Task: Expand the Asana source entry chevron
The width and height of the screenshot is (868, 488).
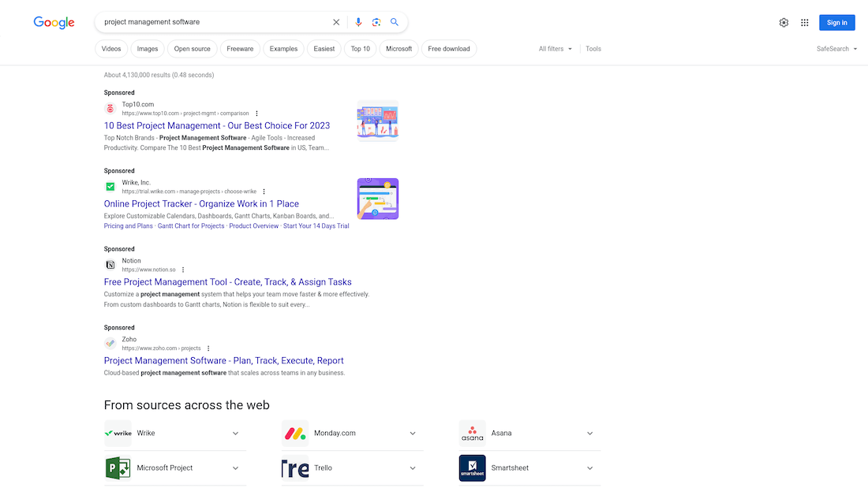Action: click(x=589, y=434)
